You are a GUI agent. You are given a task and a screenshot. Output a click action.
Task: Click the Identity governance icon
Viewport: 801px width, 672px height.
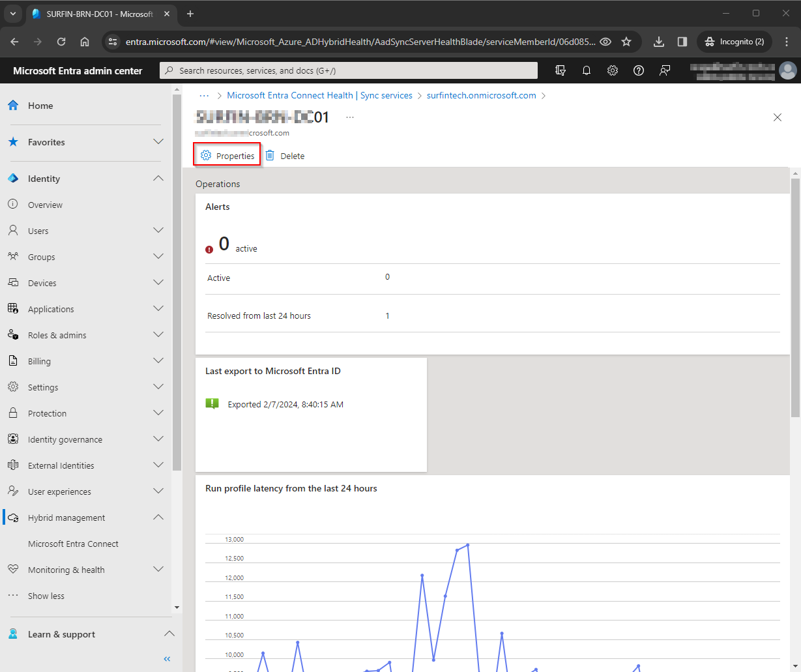pyautogui.click(x=13, y=439)
